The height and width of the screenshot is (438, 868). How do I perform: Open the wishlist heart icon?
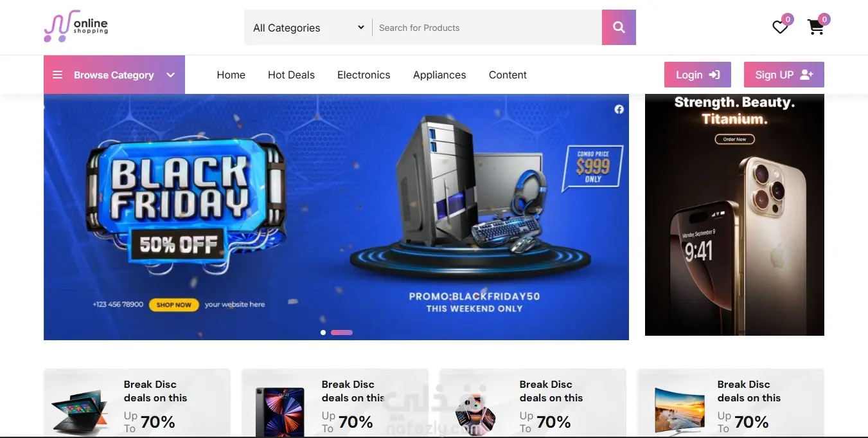coord(780,28)
